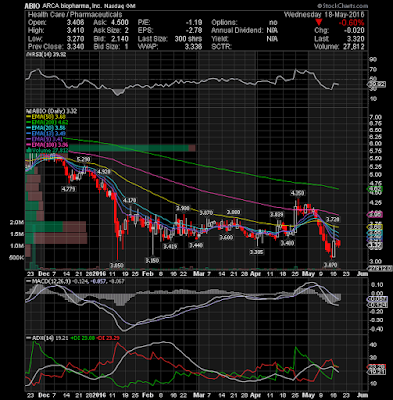The width and height of the screenshot is (393, 400).
Task: Click the 3.150 low price annotation in February
Action: click(x=152, y=260)
